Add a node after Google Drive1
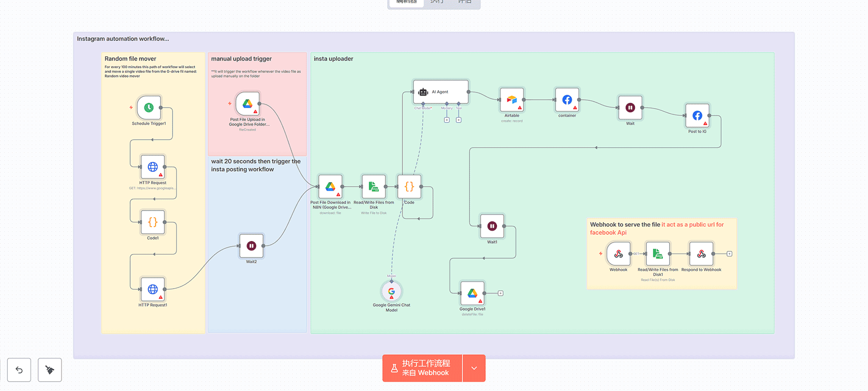This screenshot has height=391, width=868. tap(501, 293)
